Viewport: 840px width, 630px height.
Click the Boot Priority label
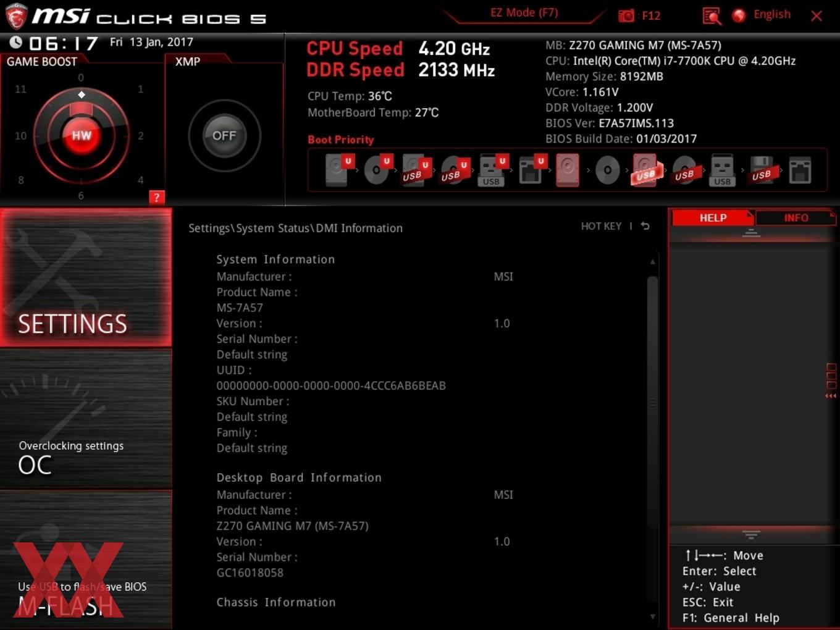[x=341, y=140]
